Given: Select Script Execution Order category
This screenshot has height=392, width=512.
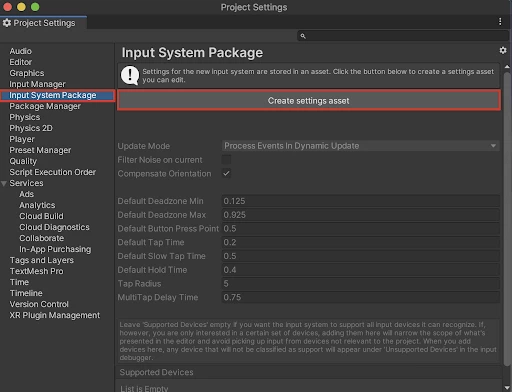Looking at the screenshot, I should click(52, 172).
